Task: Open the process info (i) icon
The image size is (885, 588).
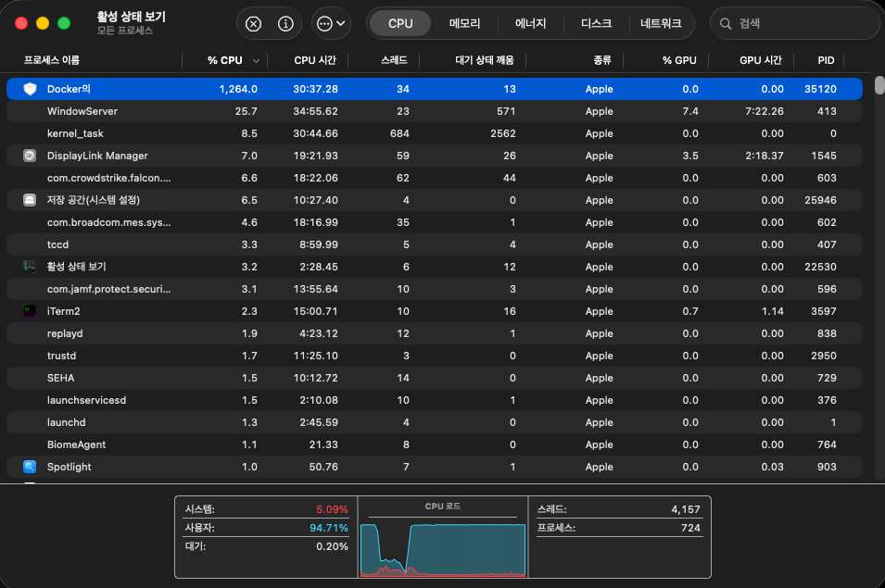Action: tap(285, 24)
